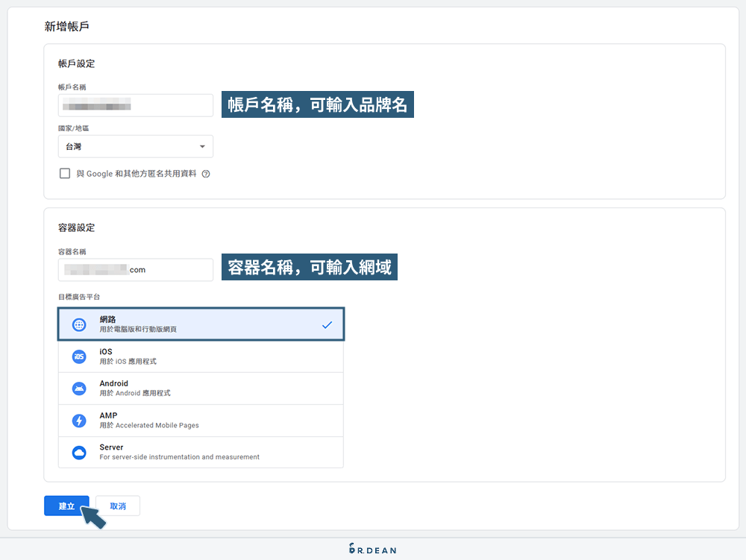Select the 網路 platform globe icon
The height and width of the screenshot is (560, 746).
click(x=78, y=324)
